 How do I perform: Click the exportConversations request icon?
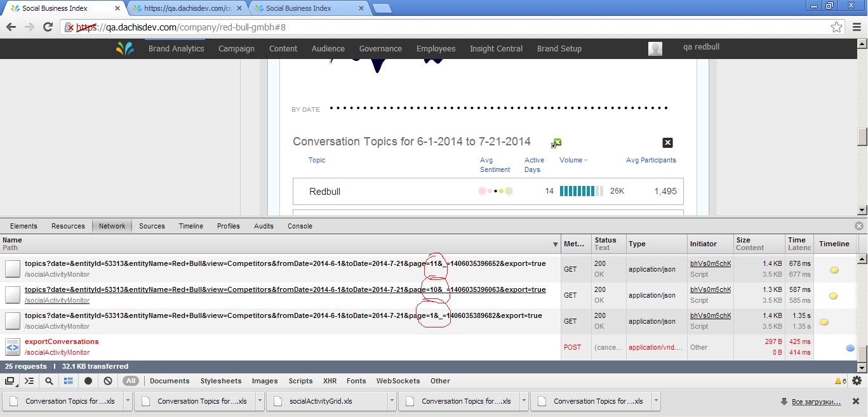[13, 347]
